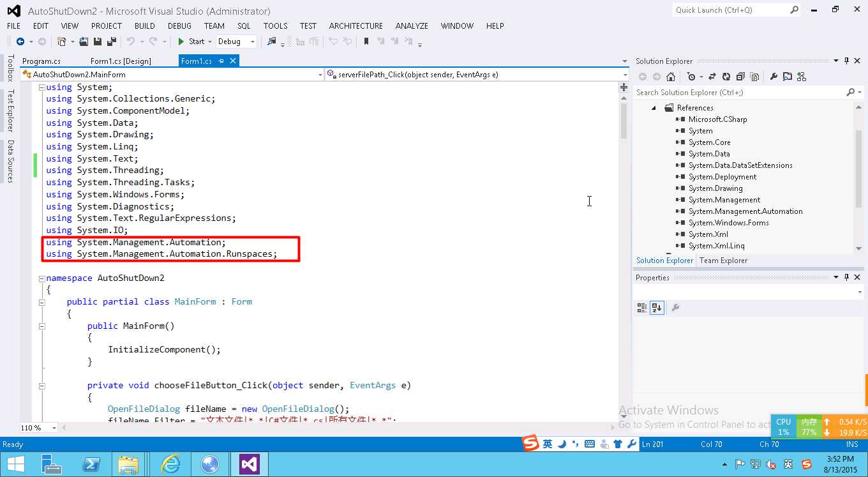This screenshot has height=477, width=868.
Task: Collapse the References node in Solution Explorer
Action: 654,108
